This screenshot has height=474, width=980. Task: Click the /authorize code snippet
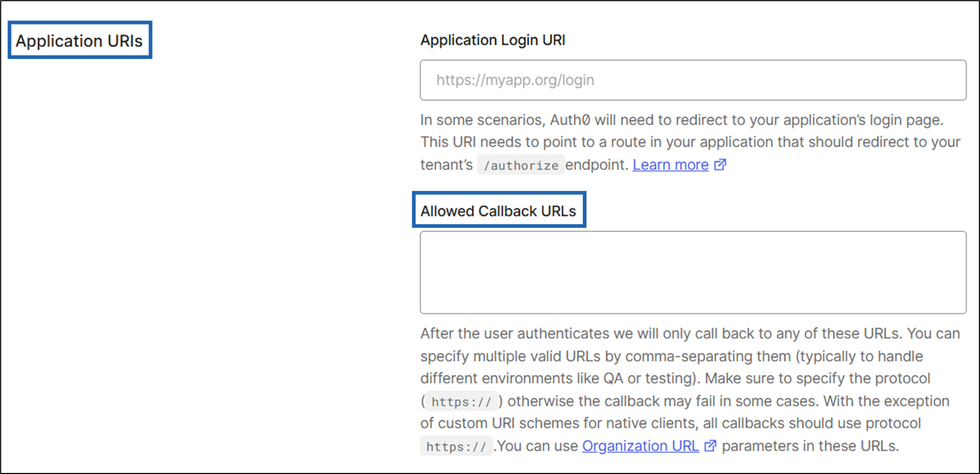(521, 165)
